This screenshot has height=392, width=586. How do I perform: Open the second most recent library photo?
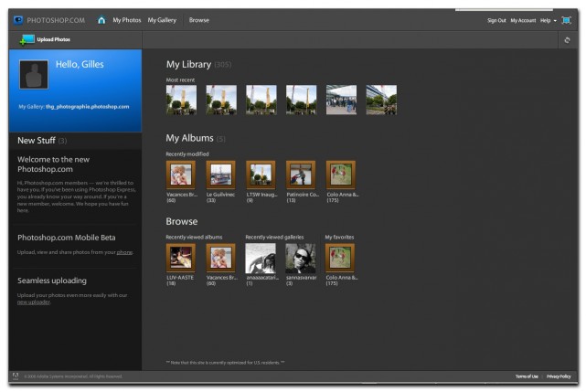point(221,100)
